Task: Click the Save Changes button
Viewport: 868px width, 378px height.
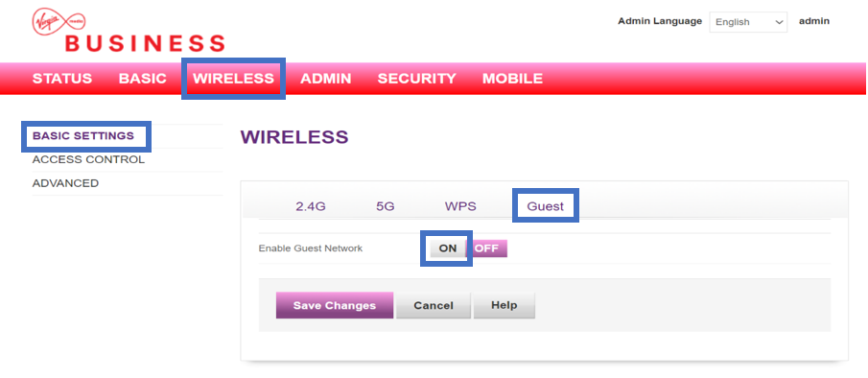Action: click(x=335, y=305)
